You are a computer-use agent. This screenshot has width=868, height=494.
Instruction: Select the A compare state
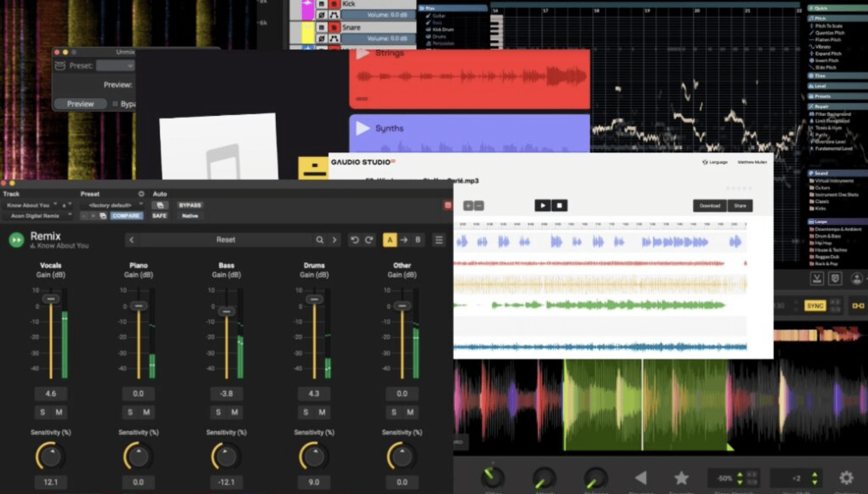390,240
